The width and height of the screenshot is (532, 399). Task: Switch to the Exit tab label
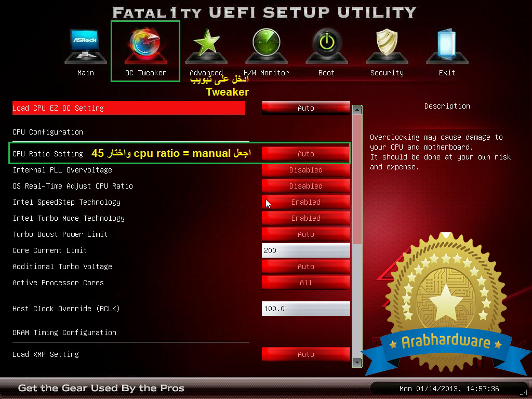pyautogui.click(x=447, y=73)
